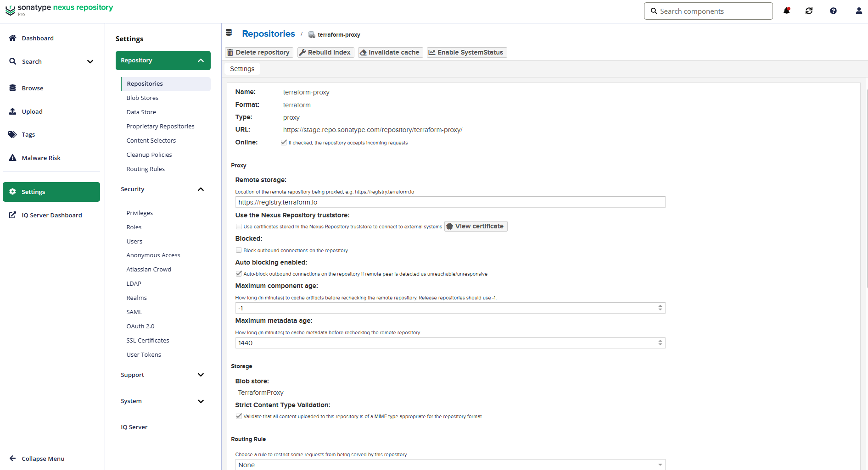The image size is (868, 470).
Task: Open Realms settings
Action: [137, 298]
